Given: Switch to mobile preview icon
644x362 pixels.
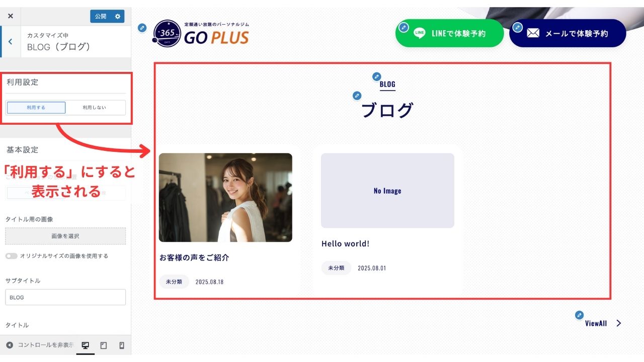Looking at the screenshot, I should click(121, 345).
